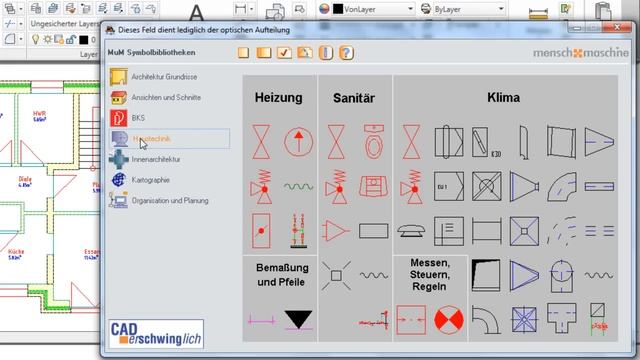Screen dimensions: 640x360
Task: Pick the Klima crossed square with circle symbol
Action: [486, 187]
